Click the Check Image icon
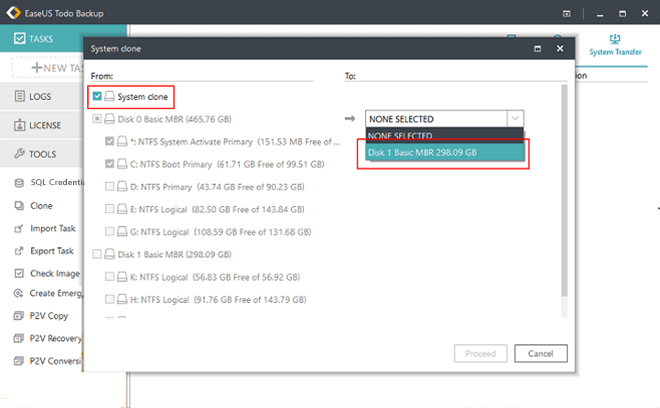Image resolution: width=660 pixels, height=408 pixels. click(19, 273)
